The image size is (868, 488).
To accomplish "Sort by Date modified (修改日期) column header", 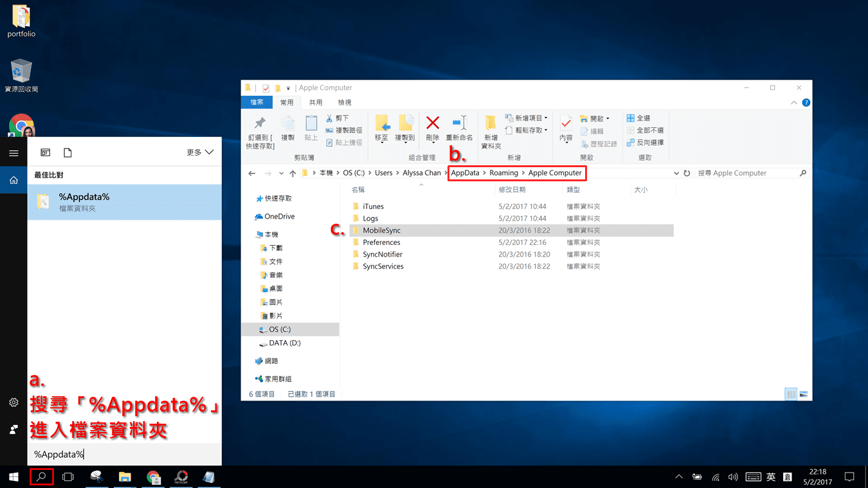I will tap(512, 190).
